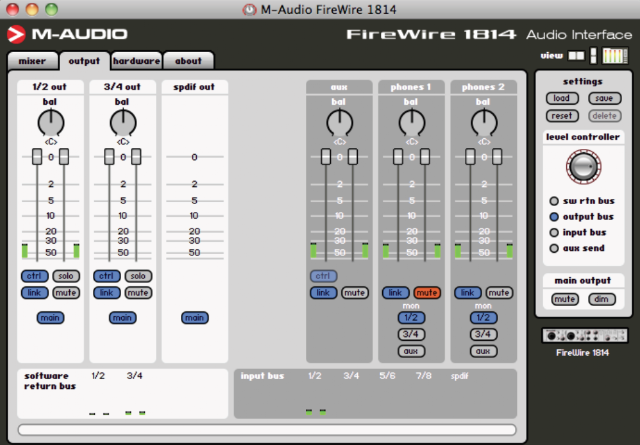Toggle link on phones 1 channel
640x445 pixels.
point(396,293)
